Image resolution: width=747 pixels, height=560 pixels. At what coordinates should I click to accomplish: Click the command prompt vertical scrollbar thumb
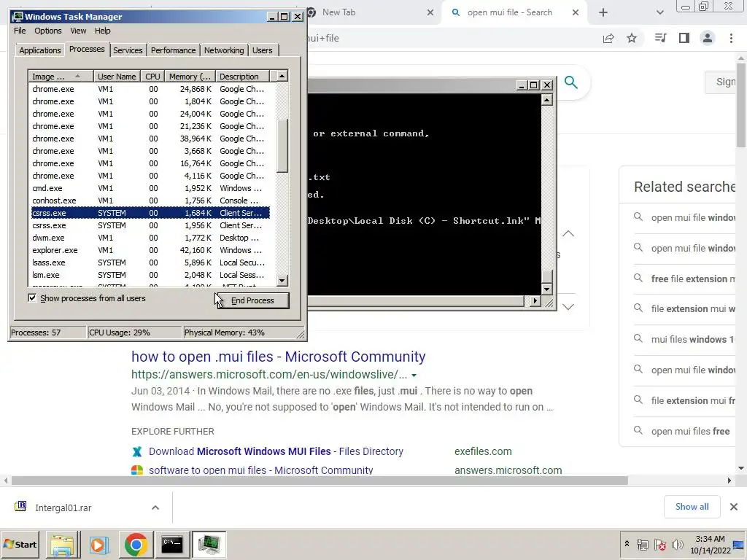pos(547,276)
